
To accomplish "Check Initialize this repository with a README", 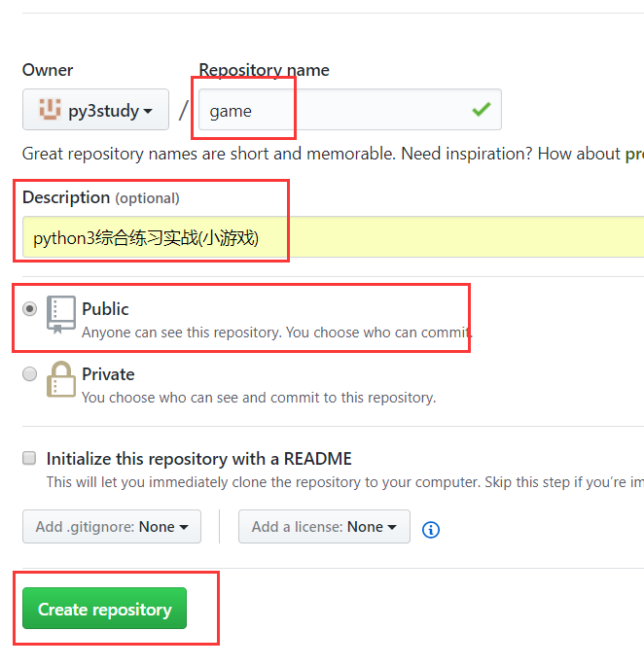I will pos(29,458).
